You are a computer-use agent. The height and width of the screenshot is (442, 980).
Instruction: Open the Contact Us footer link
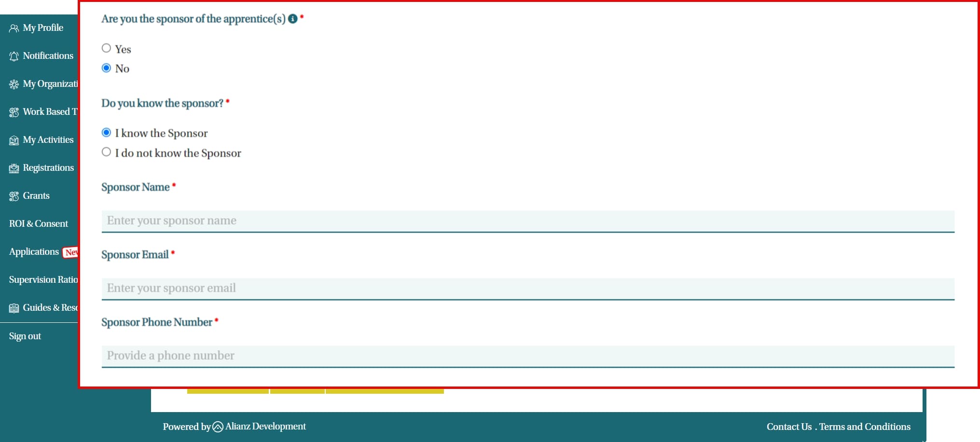[789, 427]
